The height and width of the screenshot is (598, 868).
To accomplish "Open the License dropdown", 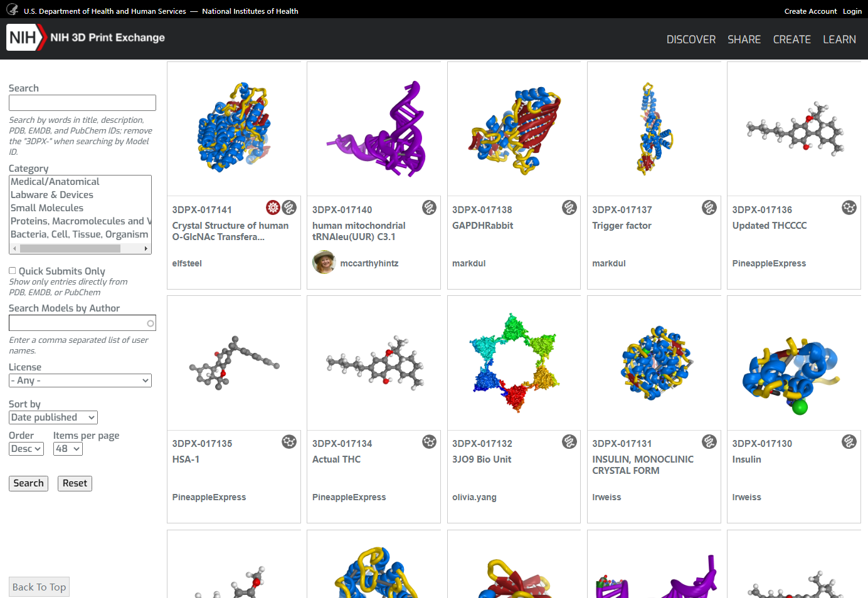I will (x=80, y=380).
